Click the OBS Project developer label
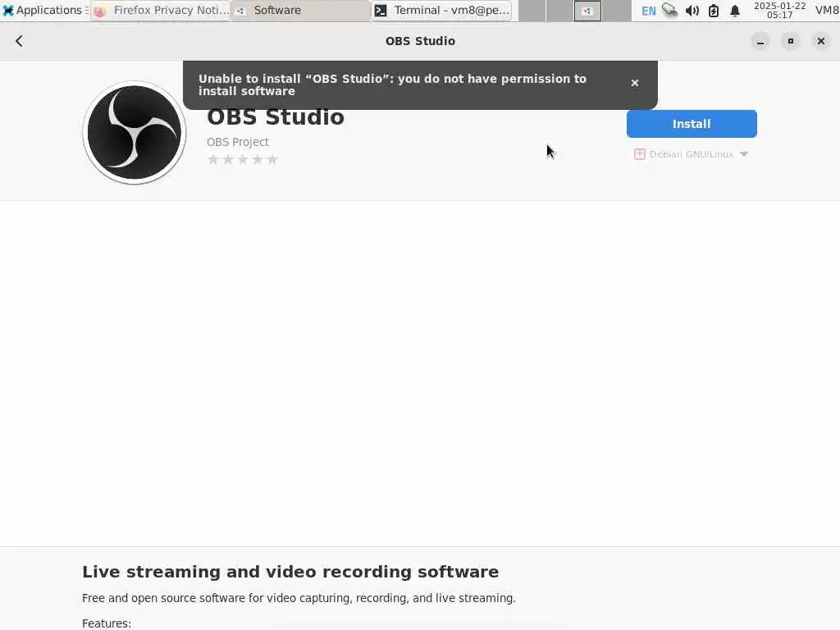Viewport: 840px width, 630px height. [238, 142]
